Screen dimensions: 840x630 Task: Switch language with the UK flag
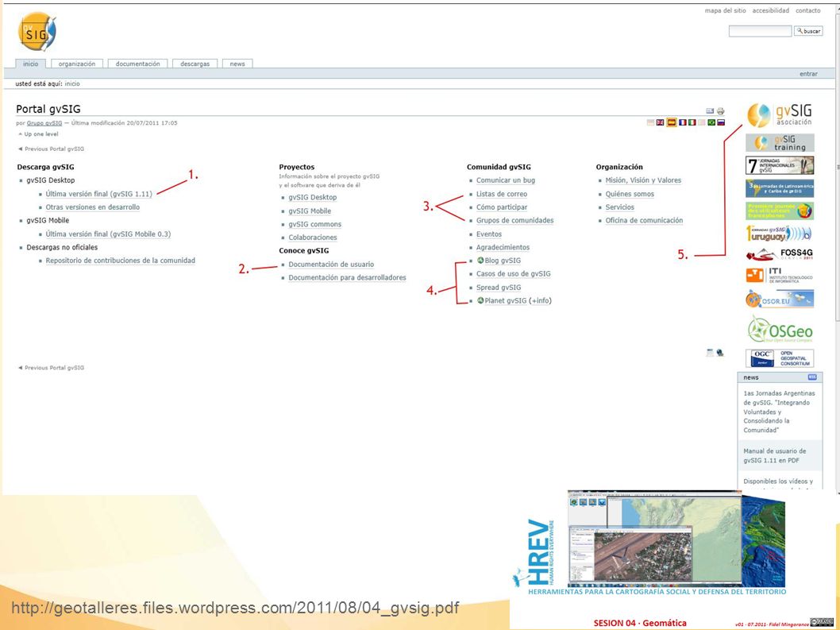[x=661, y=123]
